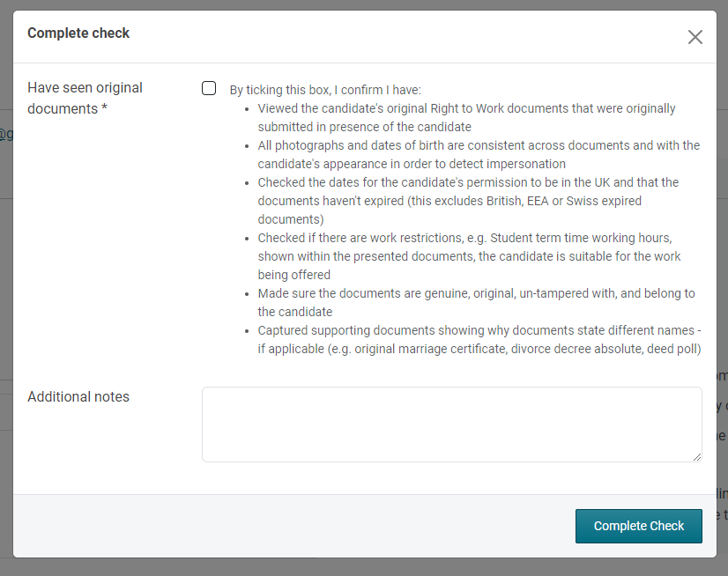728x576 pixels.
Task: Click the bullet about captured supporting documents
Action: coord(479,339)
